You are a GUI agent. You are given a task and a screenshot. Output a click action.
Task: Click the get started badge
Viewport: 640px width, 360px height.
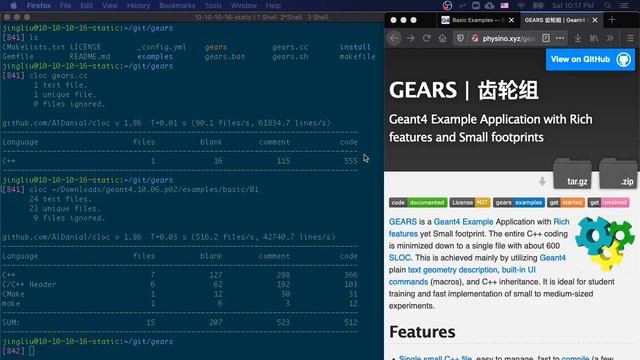tap(566, 202)
